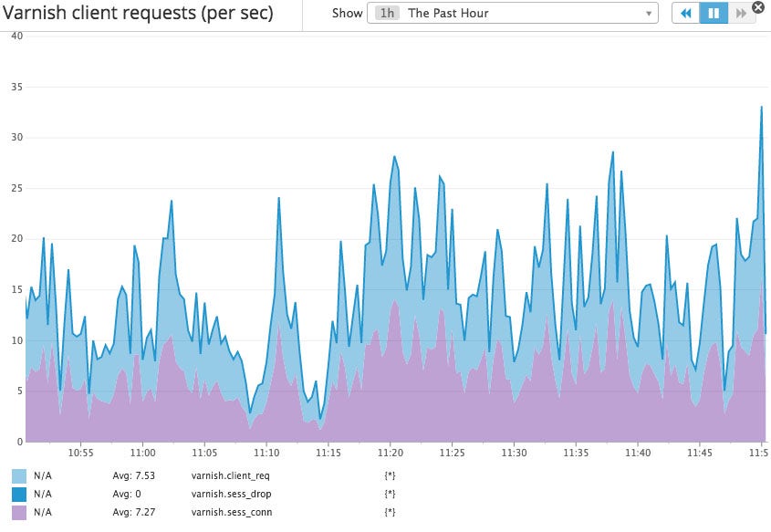
Task: Pause the live graph updates
Action: coord(713,14)
